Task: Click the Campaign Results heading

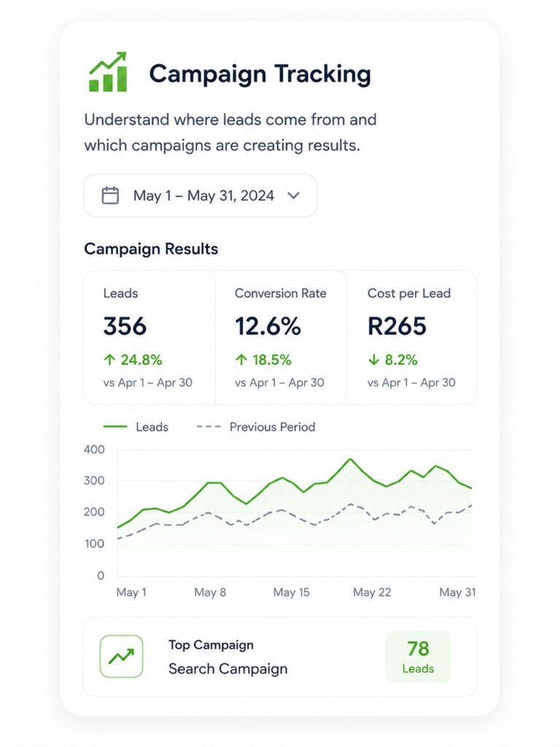Action: coord(151,249)
